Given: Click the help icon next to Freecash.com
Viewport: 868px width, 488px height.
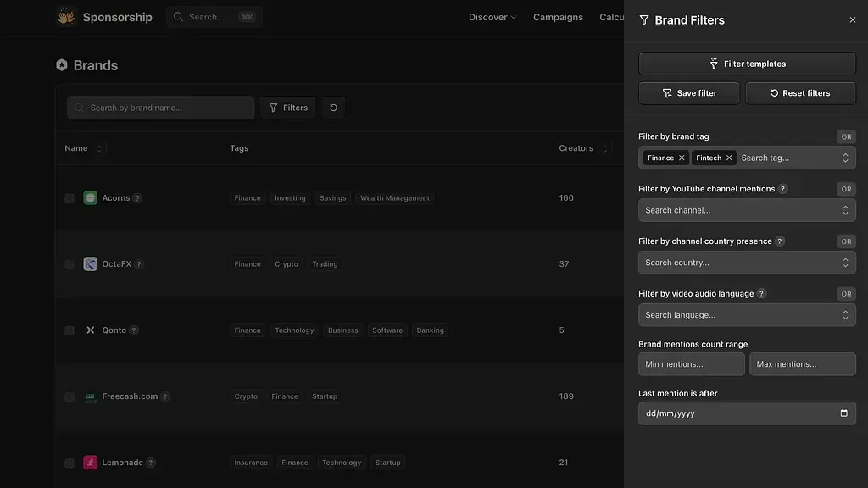Looking at the screenshot, I should 165,396.
